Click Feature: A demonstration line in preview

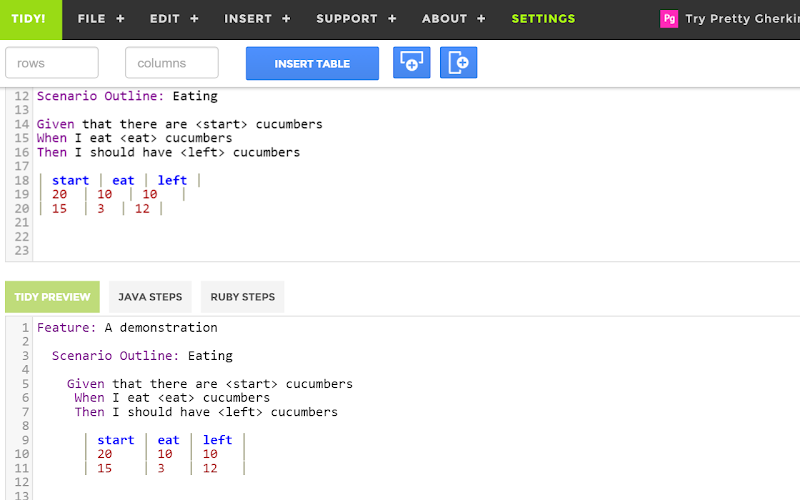point(127,328)
